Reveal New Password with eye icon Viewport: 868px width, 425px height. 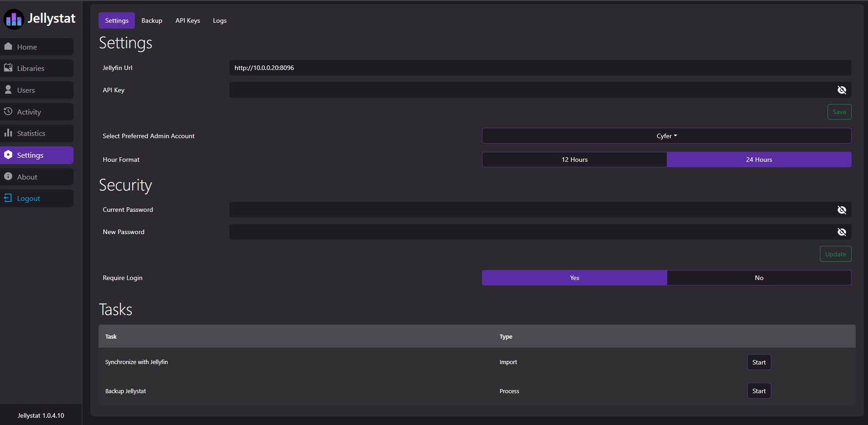tap(842, 232)
